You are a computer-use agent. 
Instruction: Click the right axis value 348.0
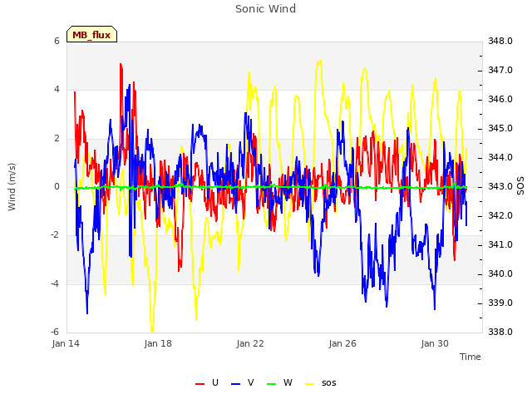coord(500,41)
